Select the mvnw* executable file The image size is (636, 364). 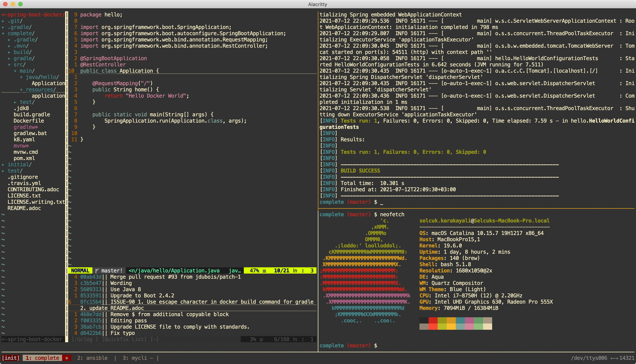tap(21, 146)
